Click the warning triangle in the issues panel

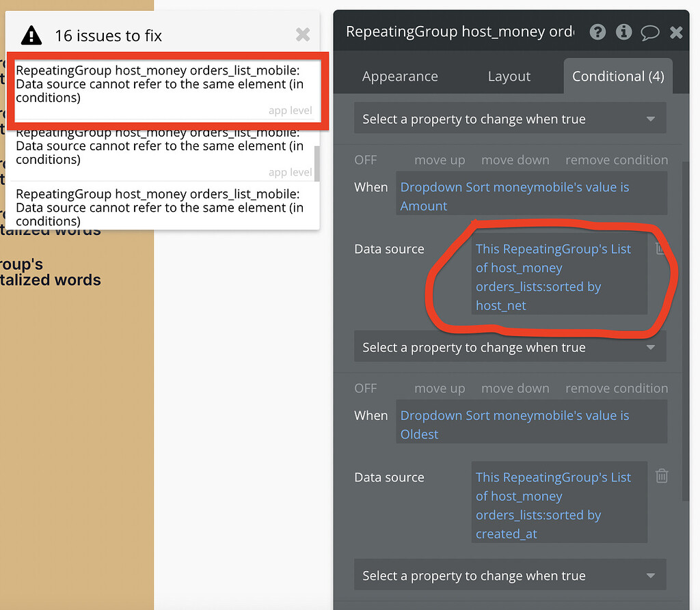[x=31, y=35]
